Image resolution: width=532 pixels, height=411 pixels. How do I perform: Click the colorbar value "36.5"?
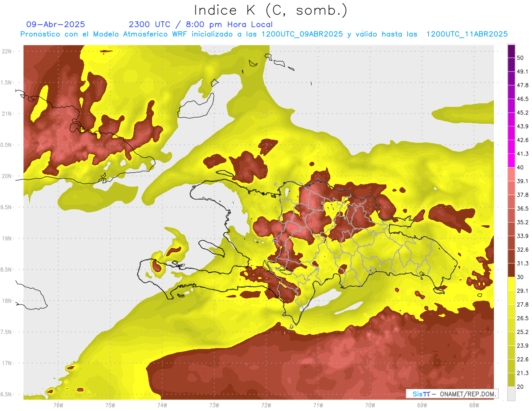coord(523,208)
